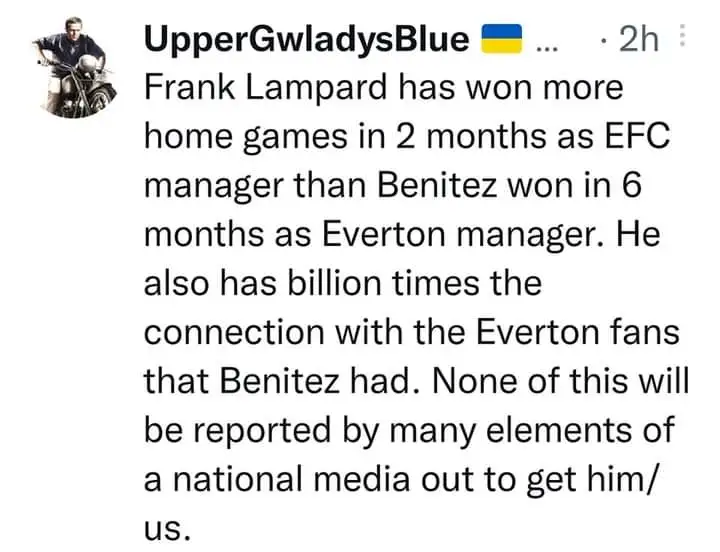The image size is (720, 552).
Task: Click the separator dot before the timestamp
Action: pyautogui.click(x=605, y=40)
